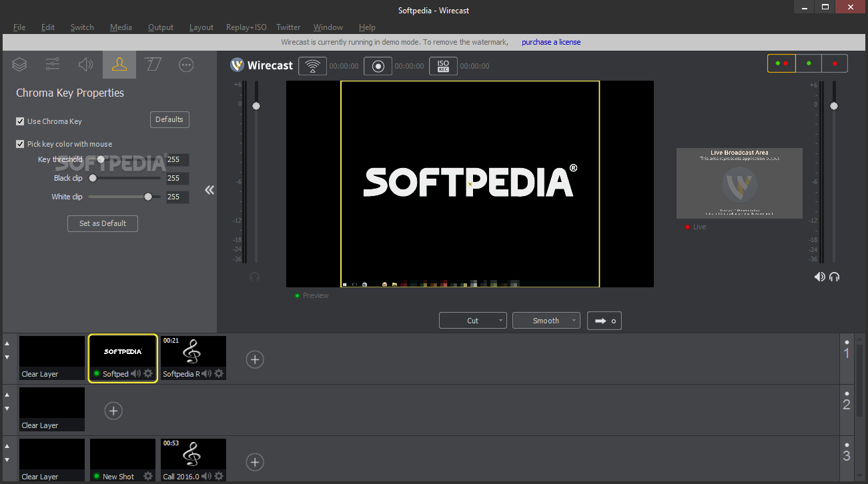Move layer 1 up with arrow
The width and height of the screenshot is (868, 484).
[7, 343]
